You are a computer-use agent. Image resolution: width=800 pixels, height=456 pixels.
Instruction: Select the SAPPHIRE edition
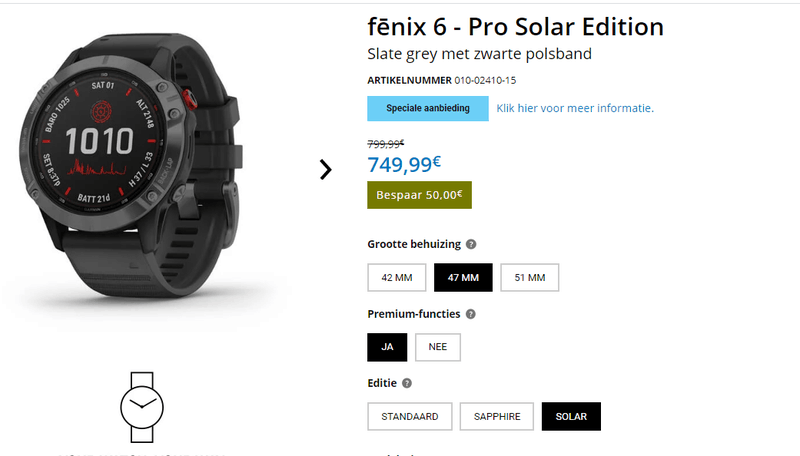coord(497,416)
